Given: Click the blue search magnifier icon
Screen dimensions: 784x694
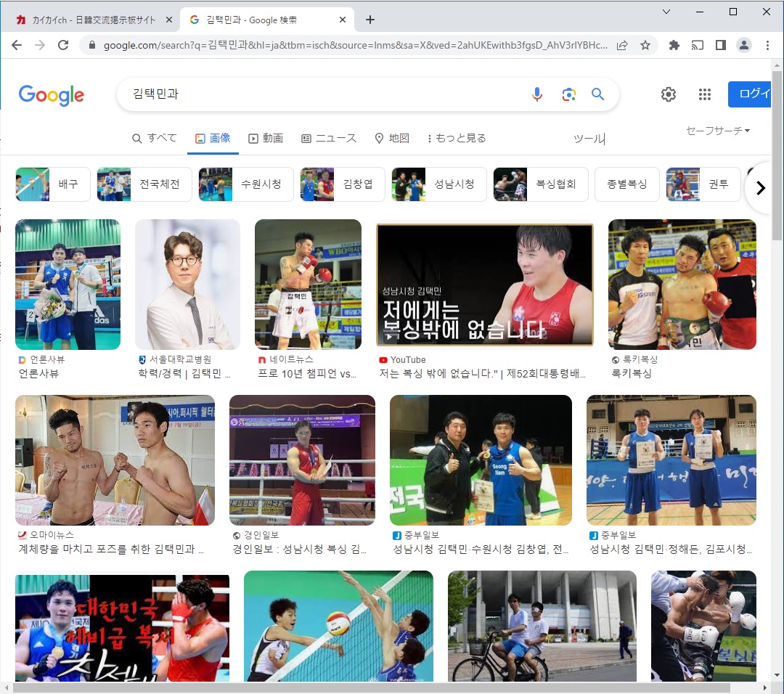Looking at the screenshot, I should [x=597, y=94].
